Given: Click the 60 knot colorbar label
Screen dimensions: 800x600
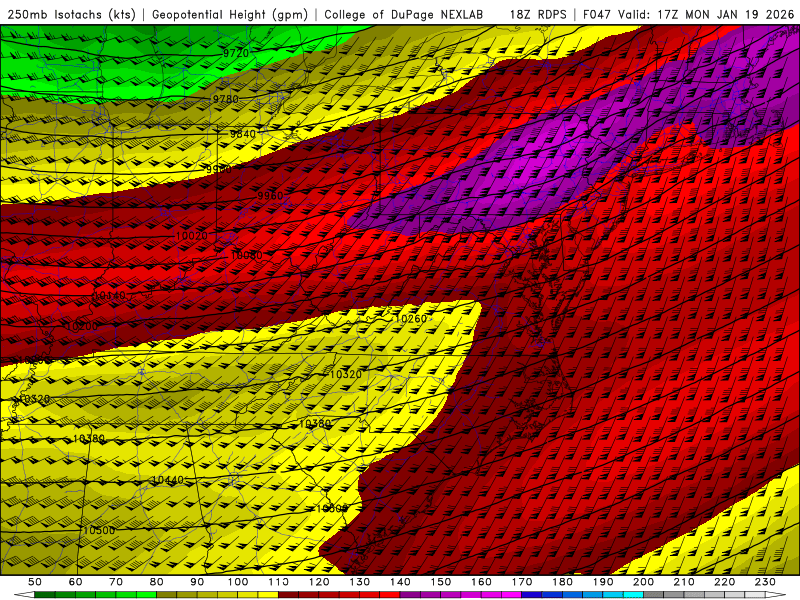Looking at the screenshot, I should click(76, 582).
